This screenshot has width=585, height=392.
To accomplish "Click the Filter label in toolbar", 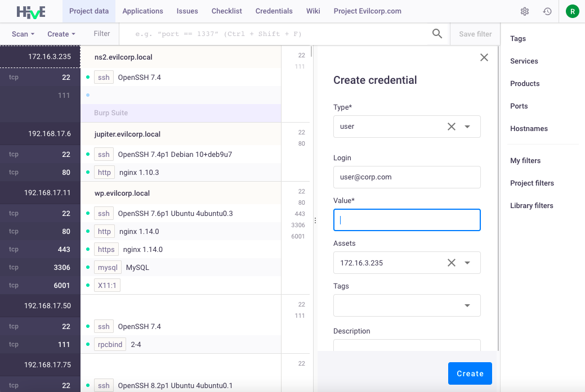I will pos(101,34).
